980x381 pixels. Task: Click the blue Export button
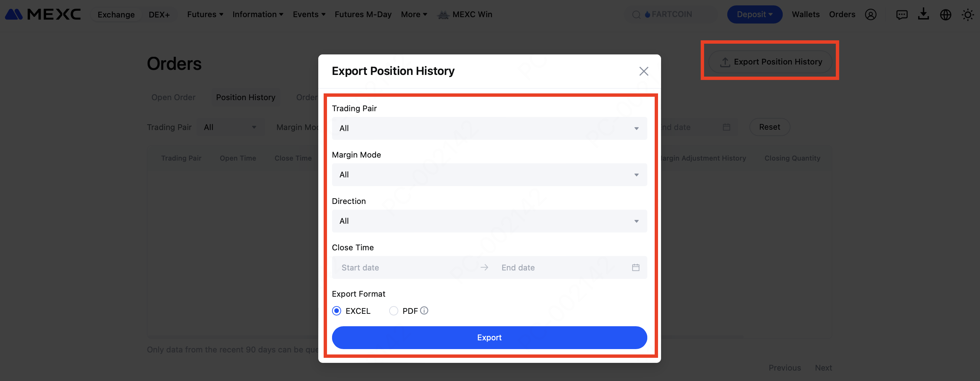pos(489,337)
